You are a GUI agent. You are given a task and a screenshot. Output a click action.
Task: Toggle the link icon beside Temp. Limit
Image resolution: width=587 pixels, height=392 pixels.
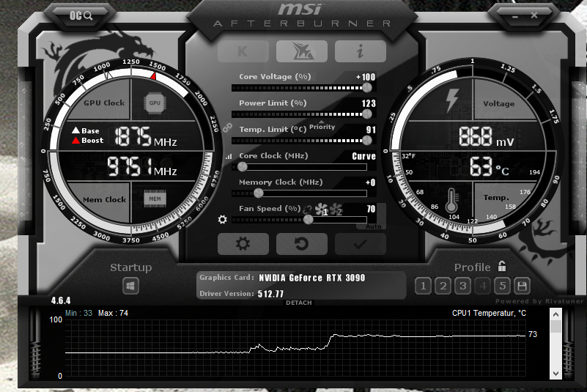pos(228,127)
